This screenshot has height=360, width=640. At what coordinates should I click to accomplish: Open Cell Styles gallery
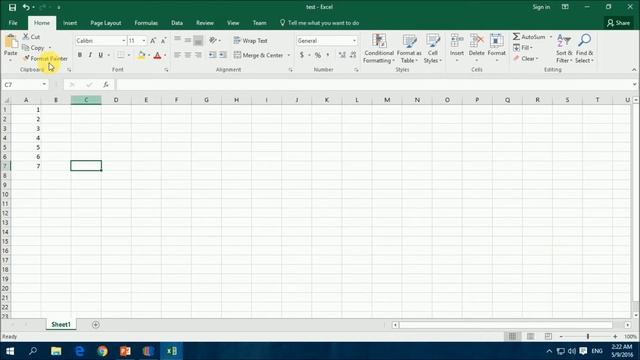point(433,48)
